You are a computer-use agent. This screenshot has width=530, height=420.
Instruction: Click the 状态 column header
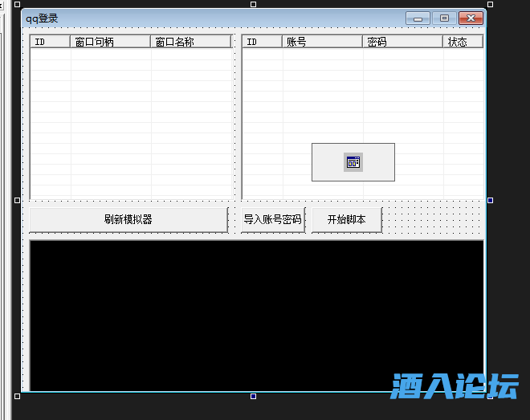coord(463,42)
